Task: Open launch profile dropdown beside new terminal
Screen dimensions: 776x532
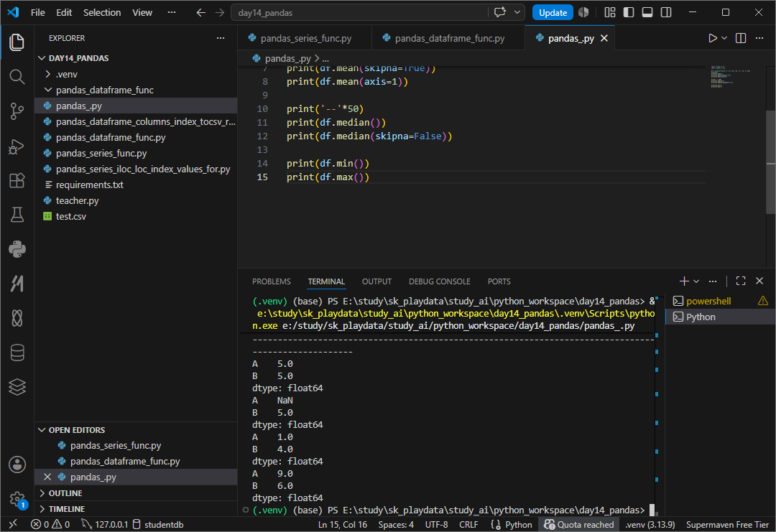Action: tap(696, 281)
